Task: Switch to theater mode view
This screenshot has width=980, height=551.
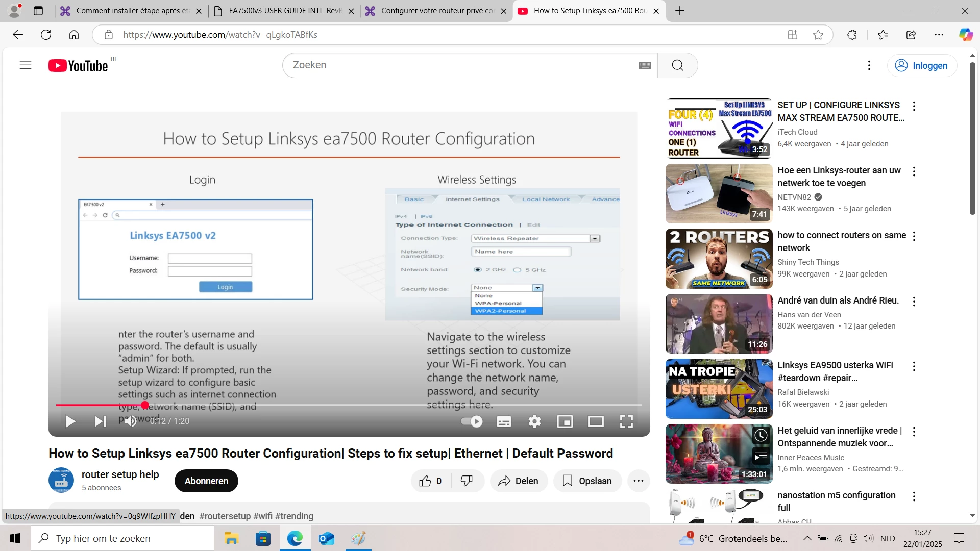Action: tap(596, 421)
